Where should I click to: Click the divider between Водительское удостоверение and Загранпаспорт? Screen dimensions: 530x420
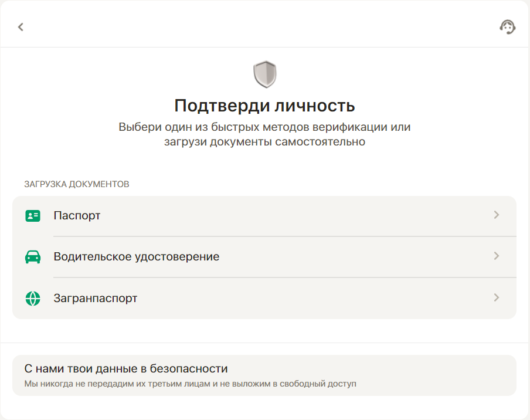[284, 277]
